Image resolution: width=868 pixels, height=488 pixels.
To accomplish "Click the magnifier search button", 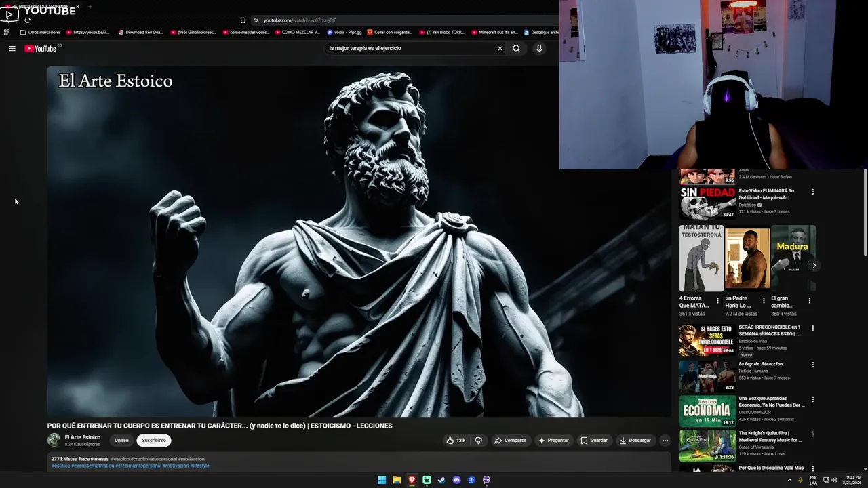I will click(516, 48).
